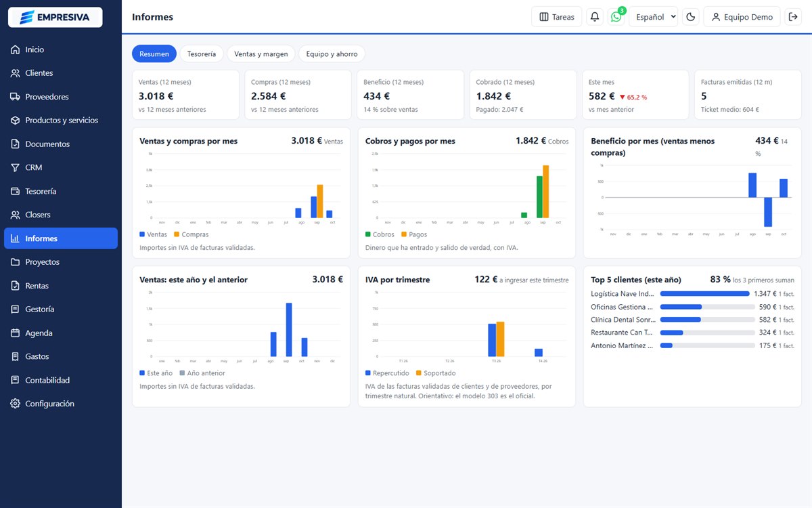Click the Empresiva logo
Image resolution: width=812 pixels, height=508 pixels.
(55, 17)
